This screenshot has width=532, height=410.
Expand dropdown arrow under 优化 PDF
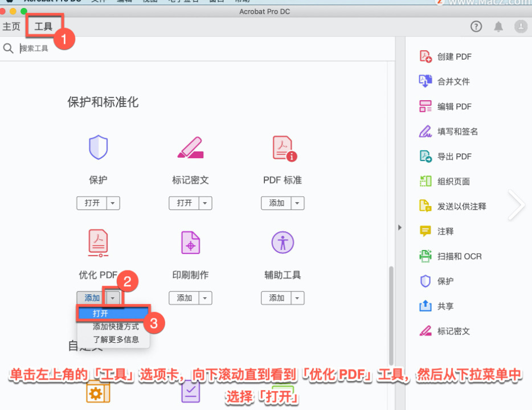coord(113,298)
